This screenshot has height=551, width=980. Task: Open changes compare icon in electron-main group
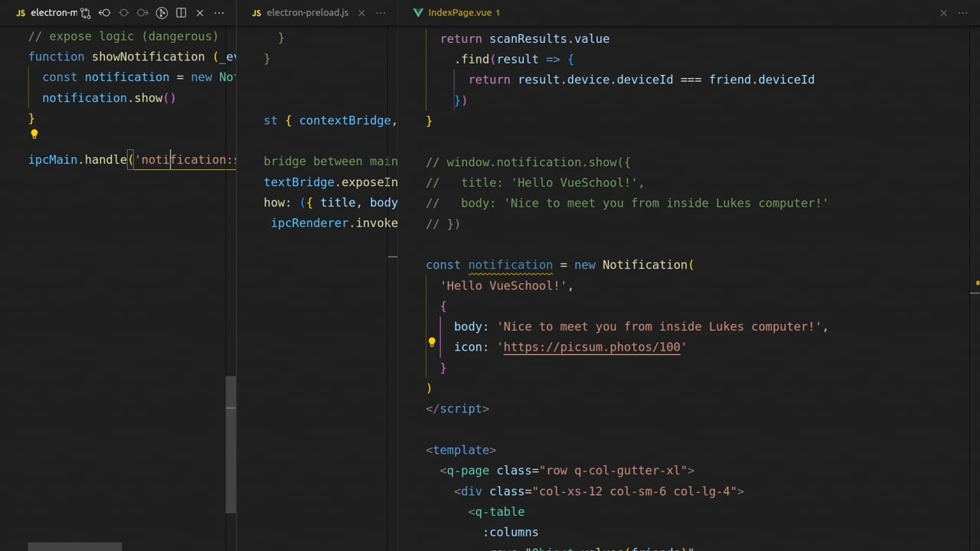86,13
